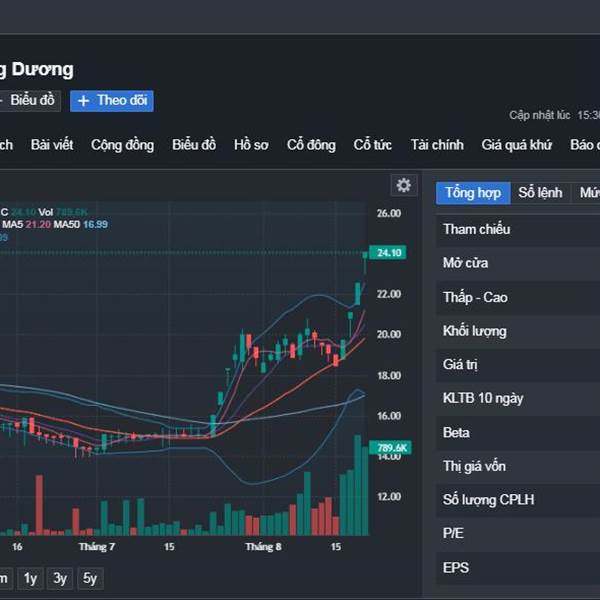This screenshot has width=600, height=600.
Task: Click MA50 16.99 indicator label
Action: click(x=80, y=224)
